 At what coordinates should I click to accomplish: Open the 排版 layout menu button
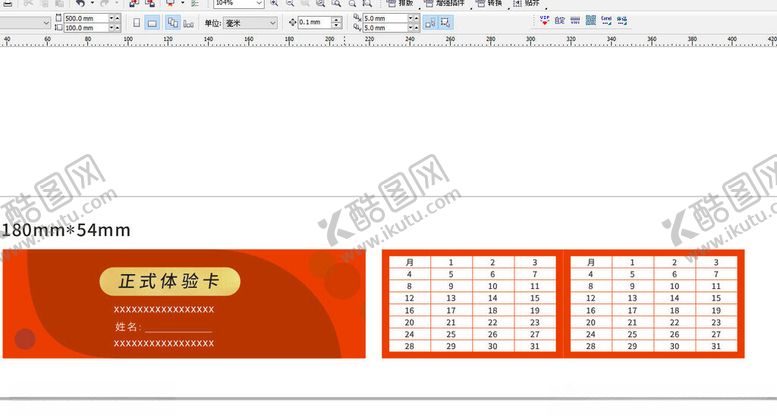click(400, 3)
